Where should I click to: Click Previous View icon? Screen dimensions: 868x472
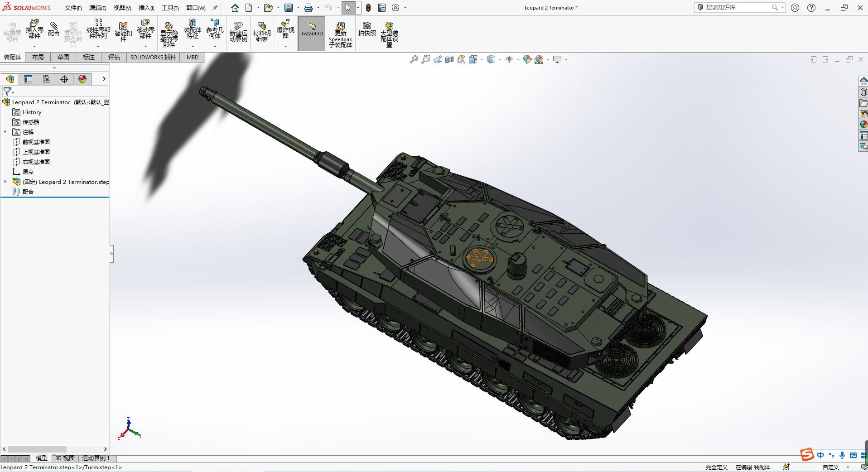438,59
